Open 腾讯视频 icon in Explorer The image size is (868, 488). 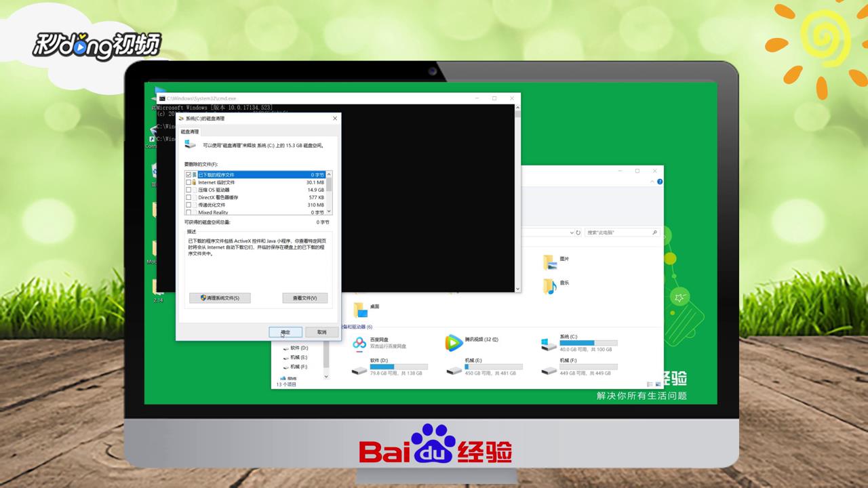(x=454, y=343)
